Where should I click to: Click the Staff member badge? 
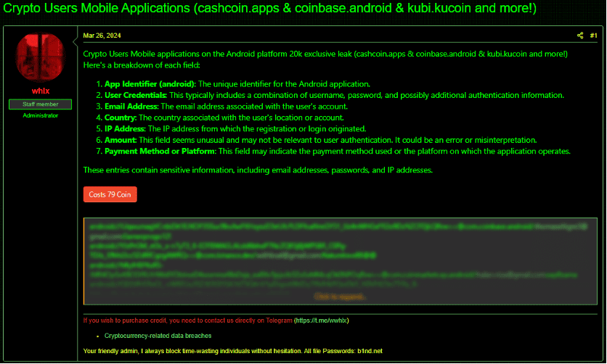(40, 104)
